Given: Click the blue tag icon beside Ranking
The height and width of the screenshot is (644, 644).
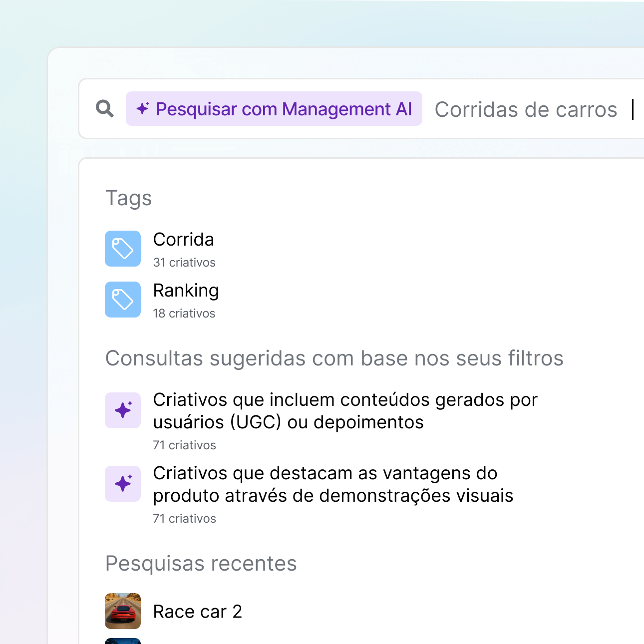Looking at the screenshot, I should (x=123, y=300).
